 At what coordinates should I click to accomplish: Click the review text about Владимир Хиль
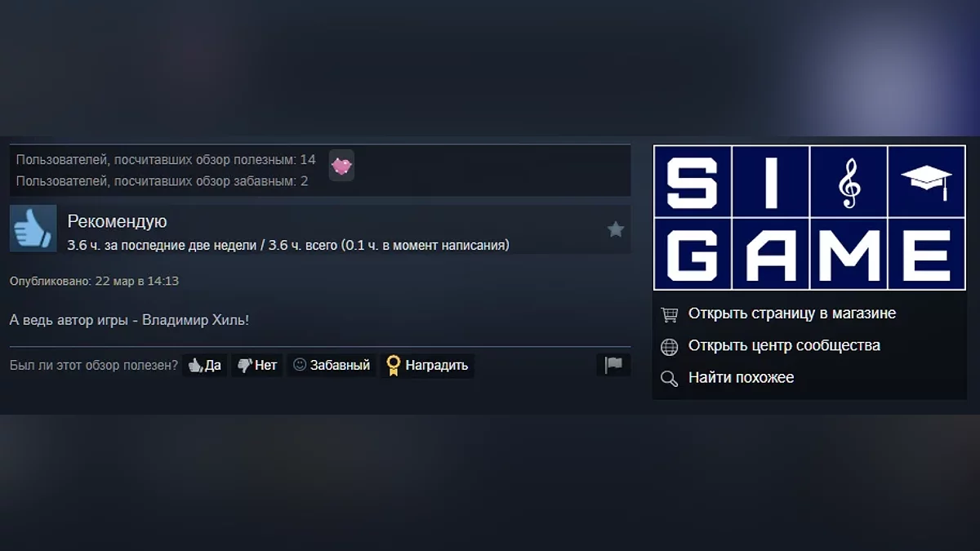point(129,320)
